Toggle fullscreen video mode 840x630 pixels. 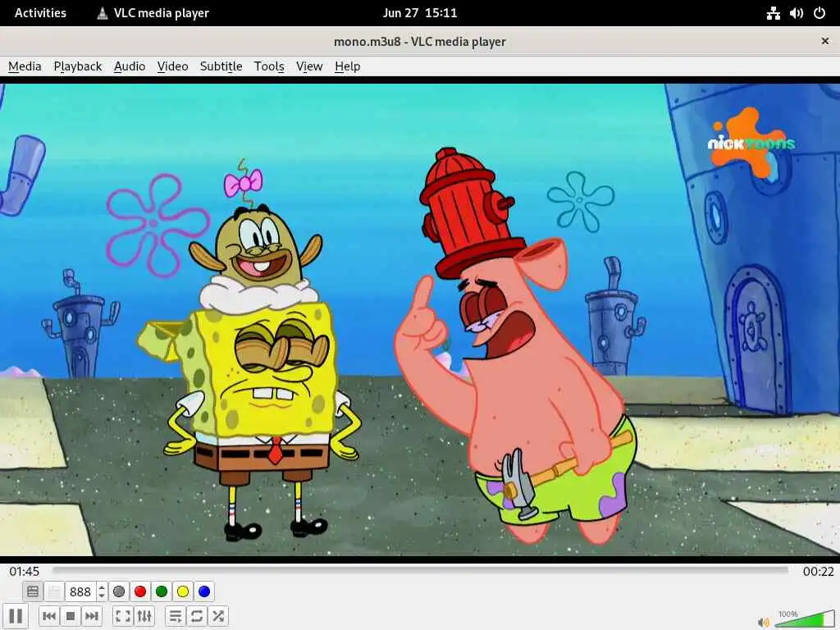[123, 616]
